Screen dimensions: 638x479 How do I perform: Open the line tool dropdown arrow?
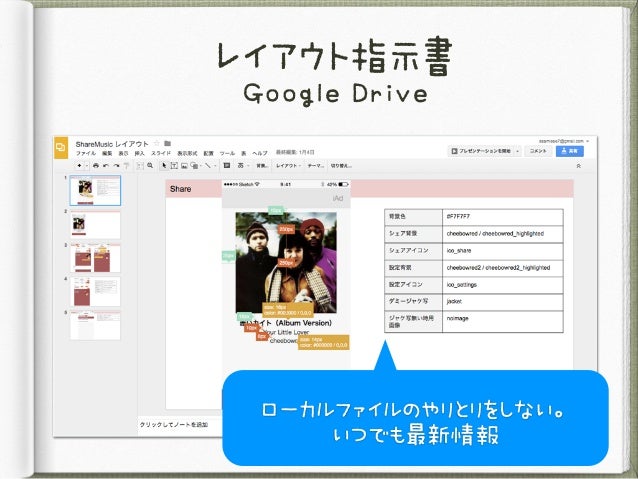[214, 166]
